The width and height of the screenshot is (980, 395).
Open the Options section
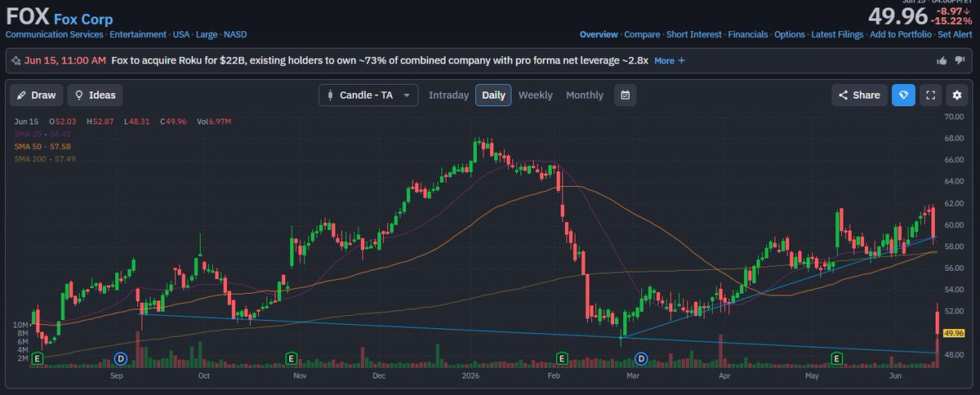click(790, 35)
